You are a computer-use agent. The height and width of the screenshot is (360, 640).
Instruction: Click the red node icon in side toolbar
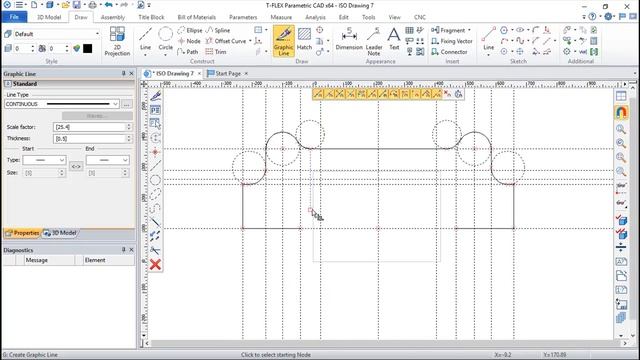tap(155, 152)
